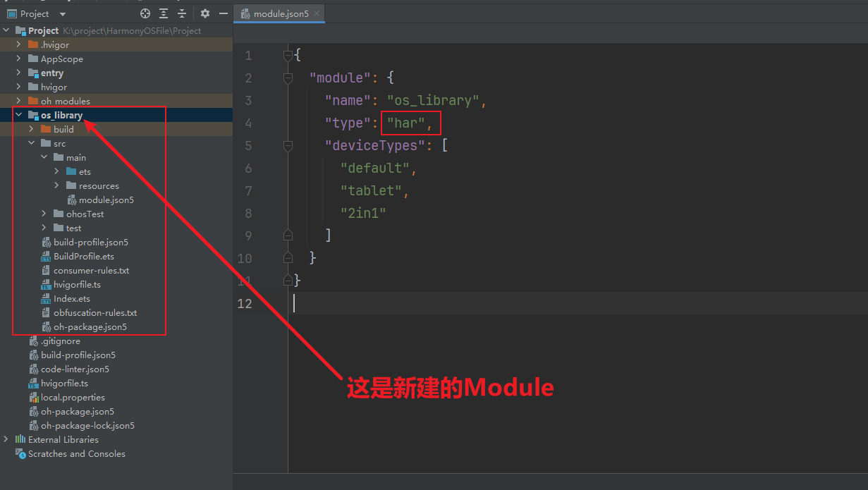Click the External Libraries bar-chart icon

coord(20,439)
